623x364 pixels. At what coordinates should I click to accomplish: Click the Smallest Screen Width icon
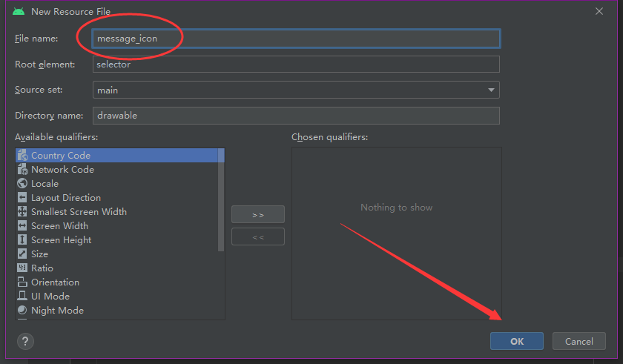point(22,211)
